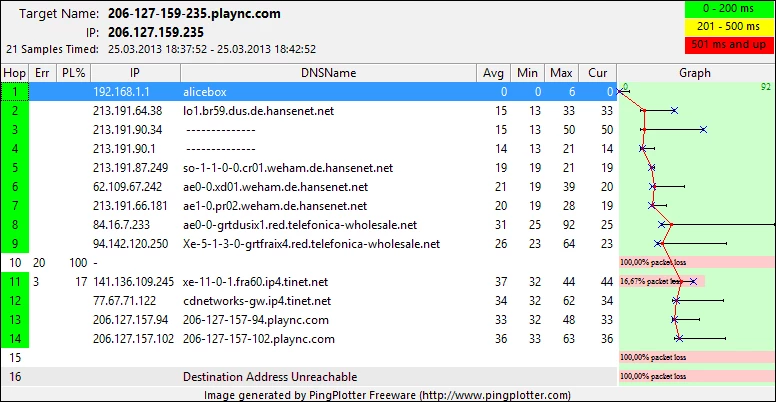Click the Err column header

[41, 73]
